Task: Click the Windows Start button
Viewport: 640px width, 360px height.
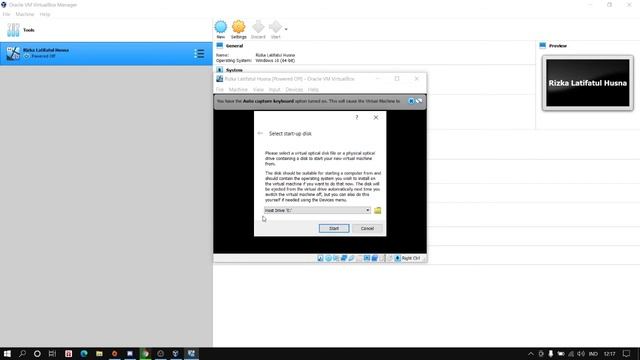Action: click(7, 354)
